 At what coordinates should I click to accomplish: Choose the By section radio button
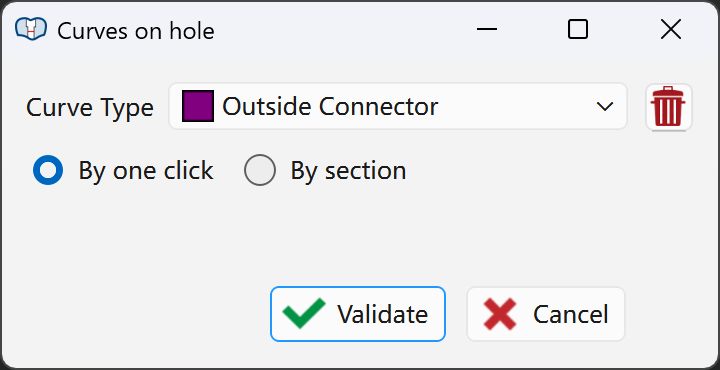[x=260, y=170]
